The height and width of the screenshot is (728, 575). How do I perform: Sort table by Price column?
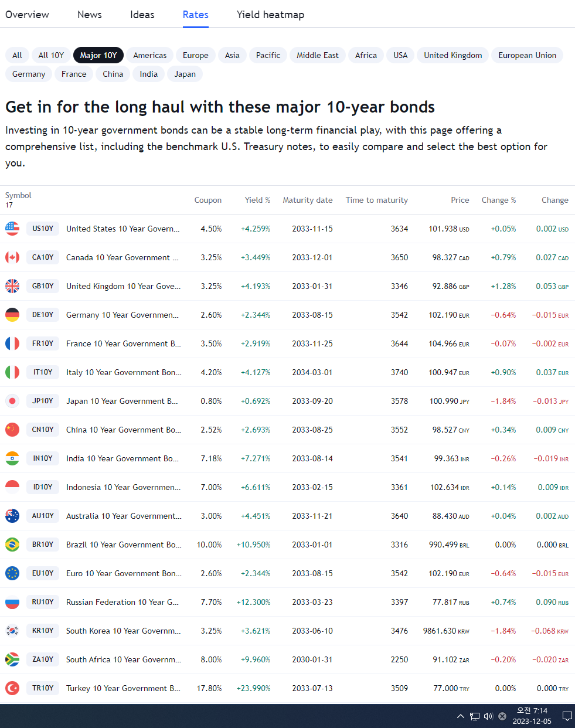(460, 200)
